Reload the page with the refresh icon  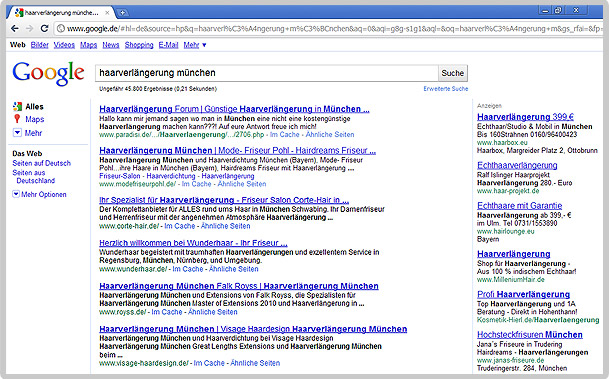[44, 28]
